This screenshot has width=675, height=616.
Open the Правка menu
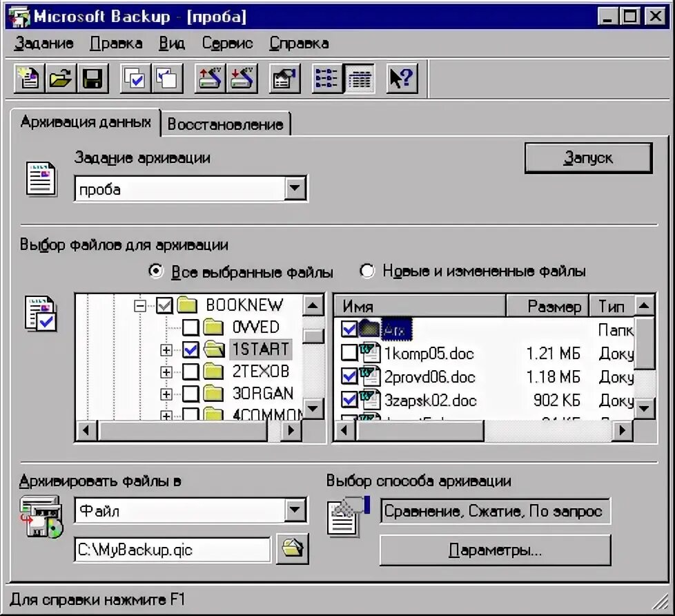[116, 44]
